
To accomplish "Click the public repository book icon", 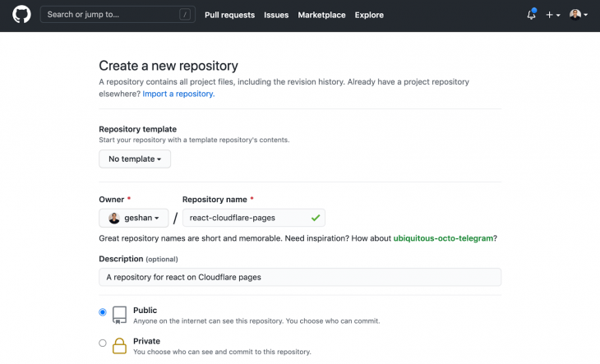I will [x=119, y=315].
